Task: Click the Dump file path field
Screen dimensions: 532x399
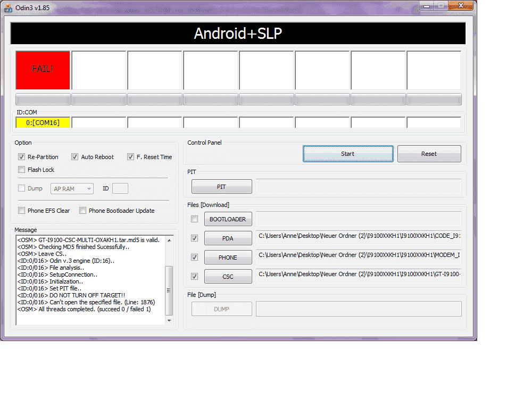Action: point(359,309)
